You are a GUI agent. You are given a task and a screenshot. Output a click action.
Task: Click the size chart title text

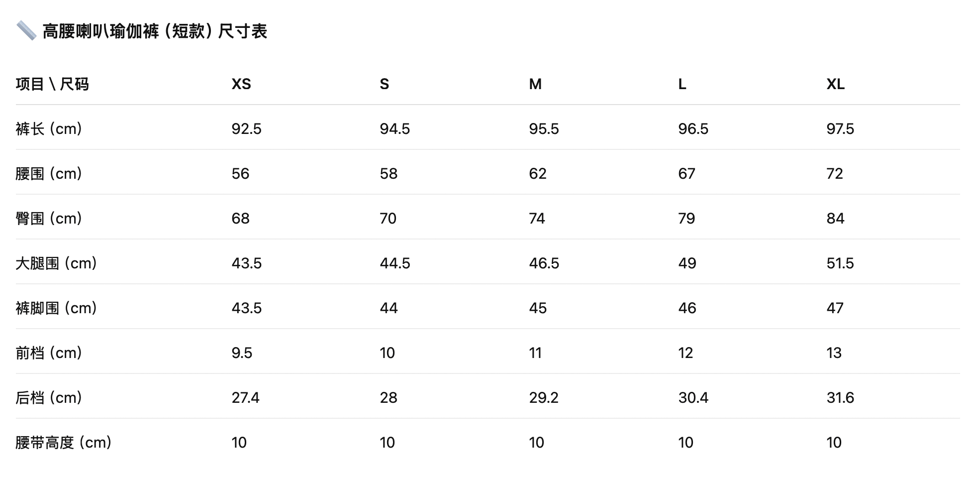coord(155,31)
